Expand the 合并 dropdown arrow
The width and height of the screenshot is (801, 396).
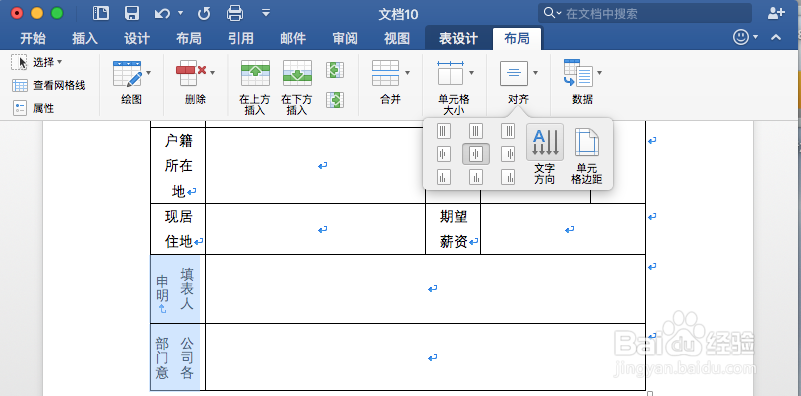tap(407, 73)
